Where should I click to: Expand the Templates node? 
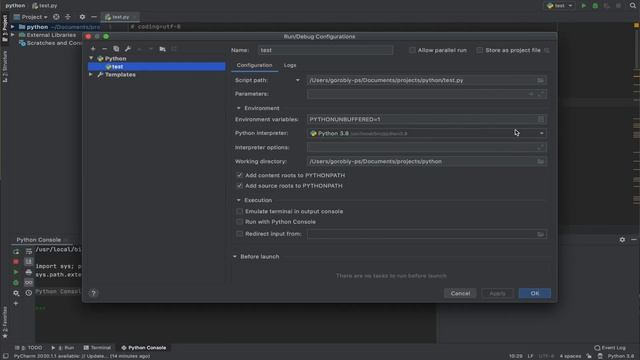tap(91, 75)
